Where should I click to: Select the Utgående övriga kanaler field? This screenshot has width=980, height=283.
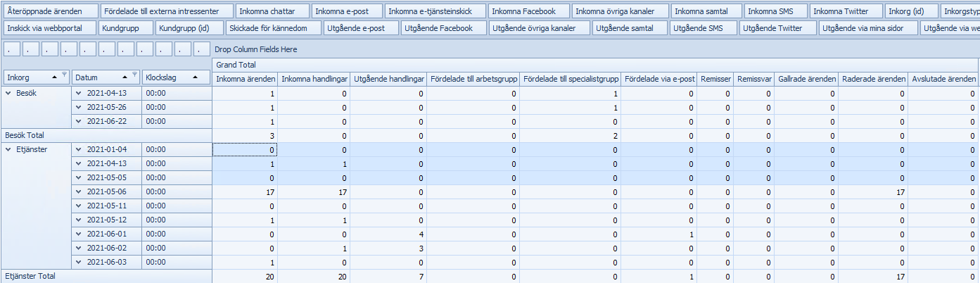coord(540,28)
